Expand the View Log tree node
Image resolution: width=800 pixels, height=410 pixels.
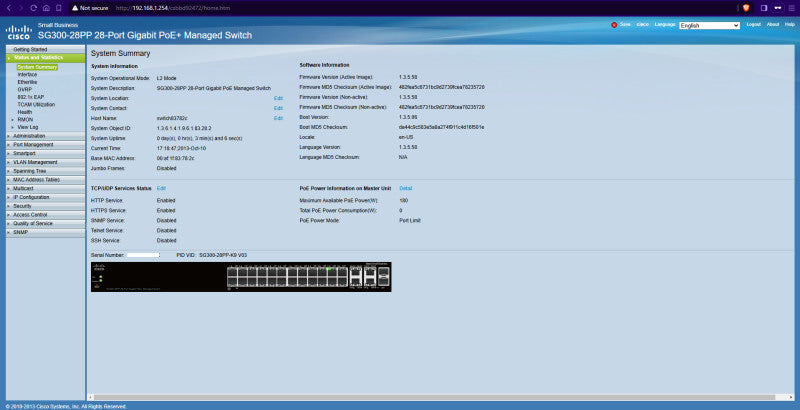click(13, 127)
